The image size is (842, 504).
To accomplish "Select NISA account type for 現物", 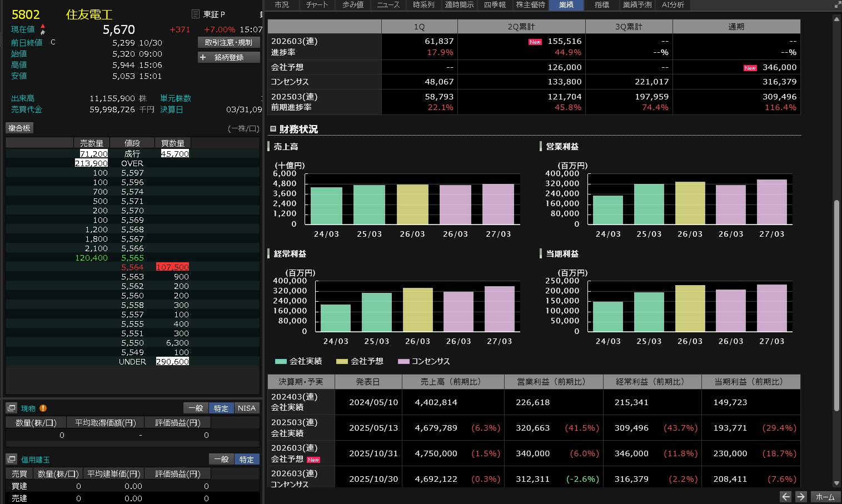I will [246, 408].
